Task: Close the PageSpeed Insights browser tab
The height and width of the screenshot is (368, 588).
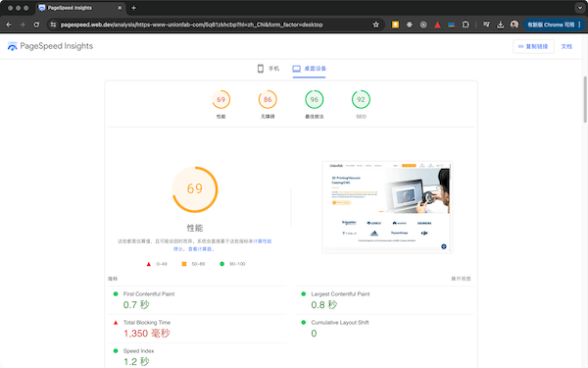Action: pyautogui.click(x=120, y=8)
